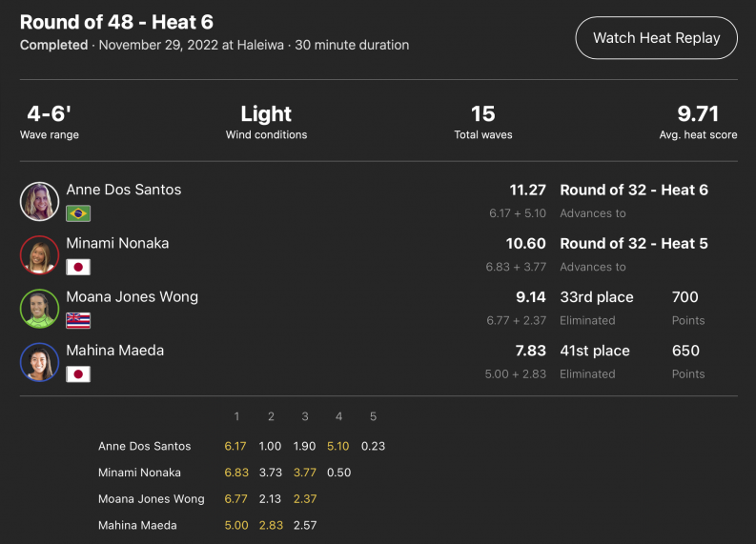
Task: Go to Round of 32 - Heat 6
Action: click(x=634, y=190)
